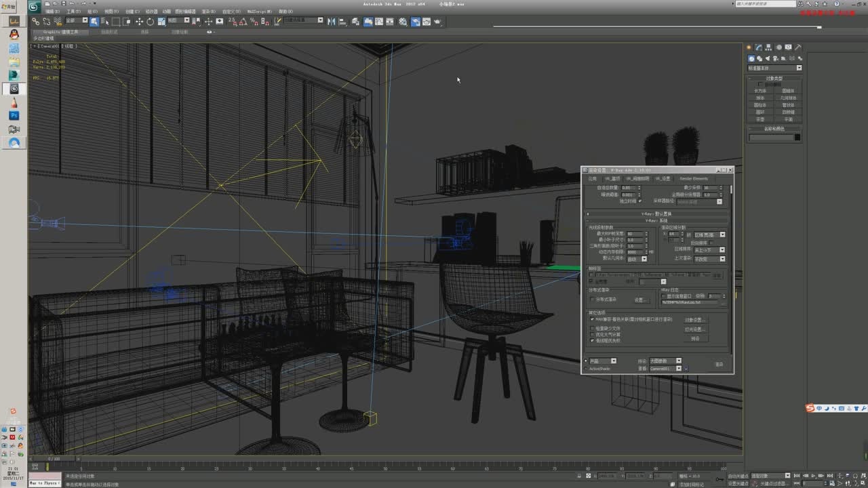Open the Material Editor icon

point(402,21)
